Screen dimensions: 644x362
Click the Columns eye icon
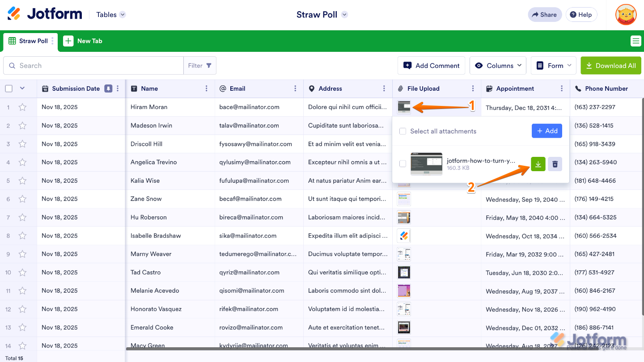tap(479, 65)
